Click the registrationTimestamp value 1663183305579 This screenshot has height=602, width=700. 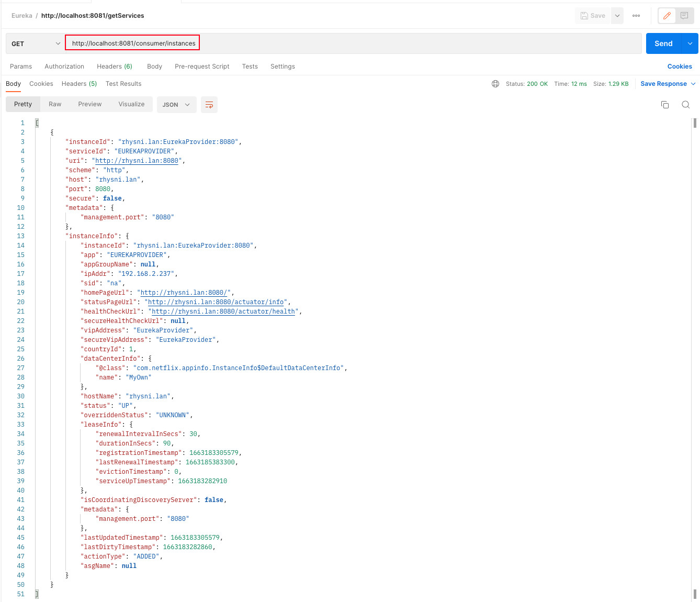(213, 453)
